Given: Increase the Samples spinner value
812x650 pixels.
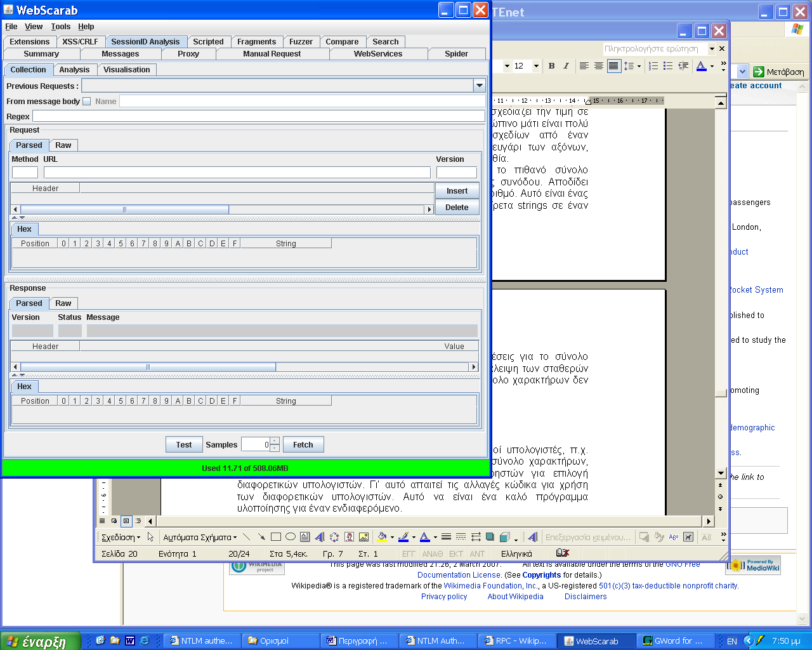Looking at the screenshot, I should point(275,441).
